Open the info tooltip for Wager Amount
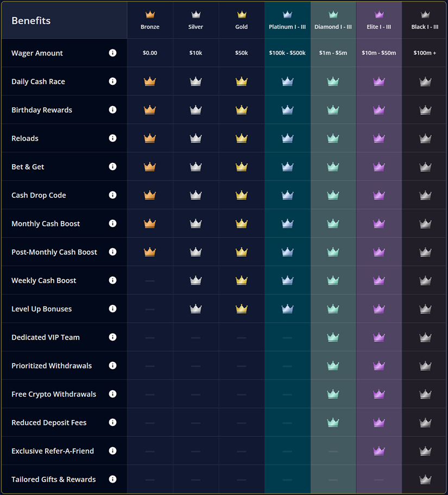Screen dimensions: 448x495 [x=112, y=53]
